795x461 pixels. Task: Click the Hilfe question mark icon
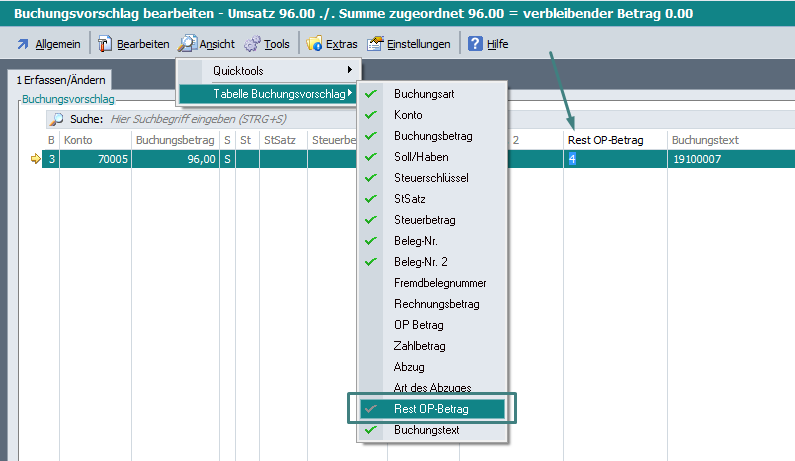pyautogui.click(x=475, y=44)
